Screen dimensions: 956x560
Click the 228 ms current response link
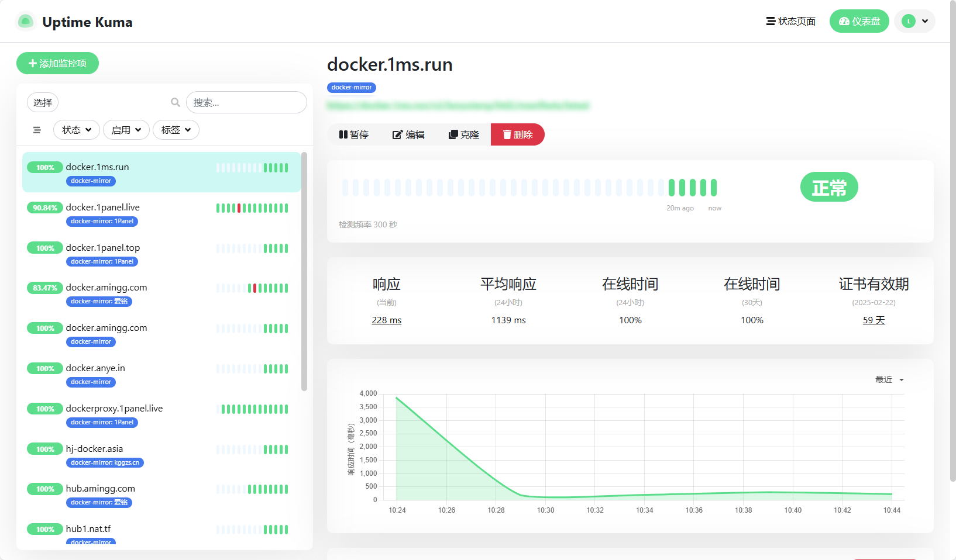(x=387, y=320)
